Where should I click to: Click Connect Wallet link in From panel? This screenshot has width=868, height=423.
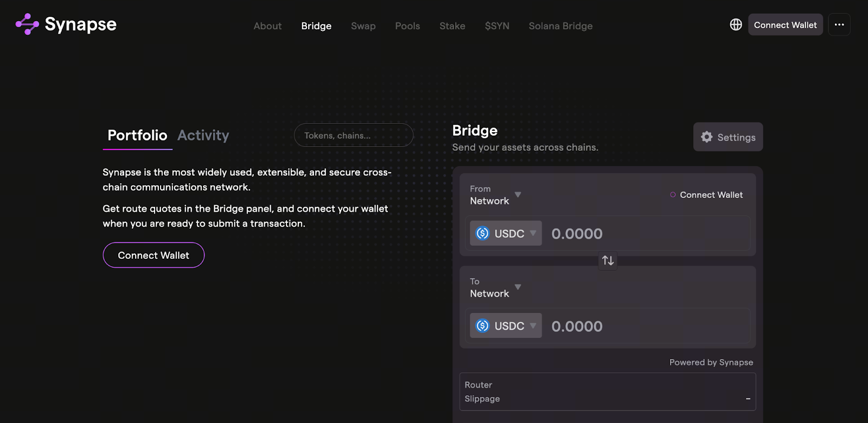click(x=711, y=195)
